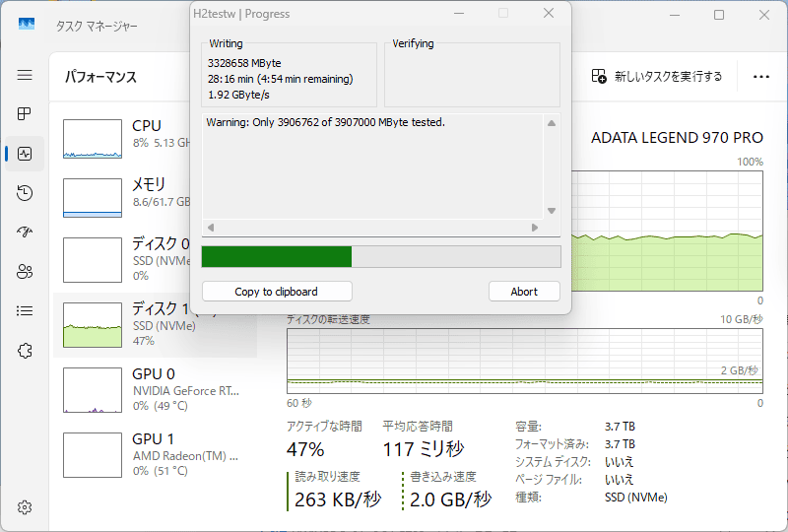
Task: Open the three-dot more options menu
Action: [760, 76]
